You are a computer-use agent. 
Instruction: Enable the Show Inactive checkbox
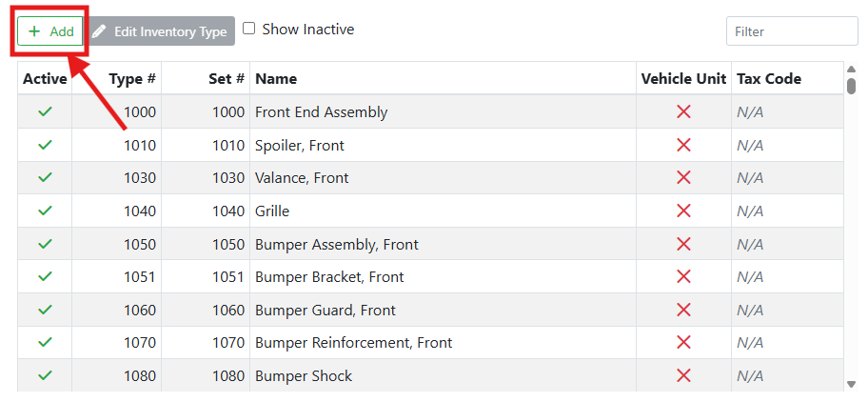(249, 29)
